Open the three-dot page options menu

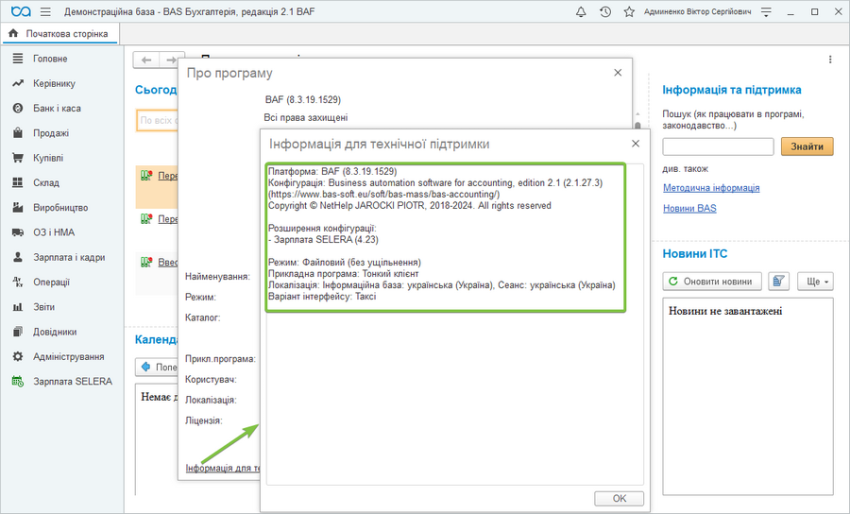coord(830,60)
